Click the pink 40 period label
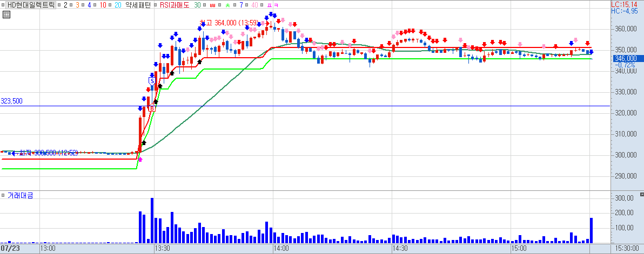The width and height of the screenshot is (644, 254). (x=254, y=5)
